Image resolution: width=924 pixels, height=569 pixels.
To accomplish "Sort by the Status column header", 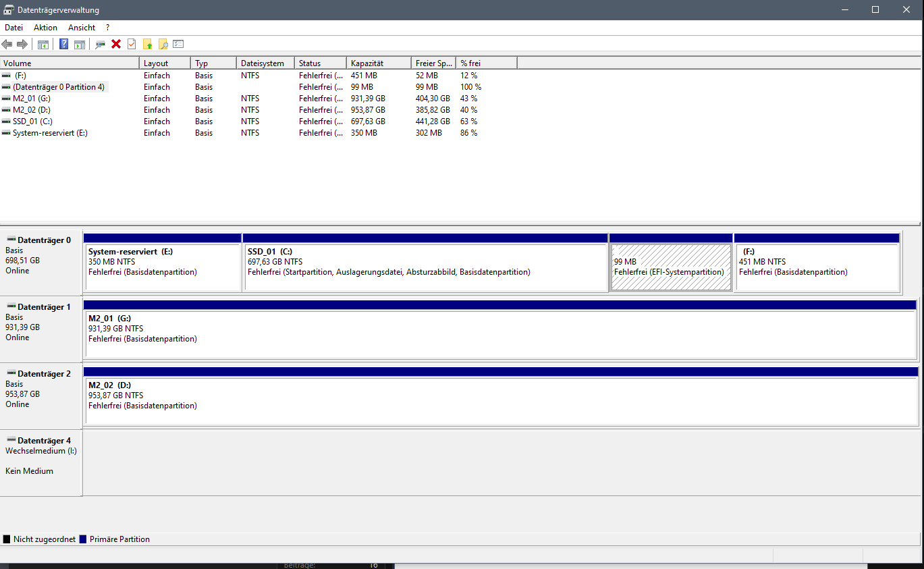I will [x=321, y=63].
